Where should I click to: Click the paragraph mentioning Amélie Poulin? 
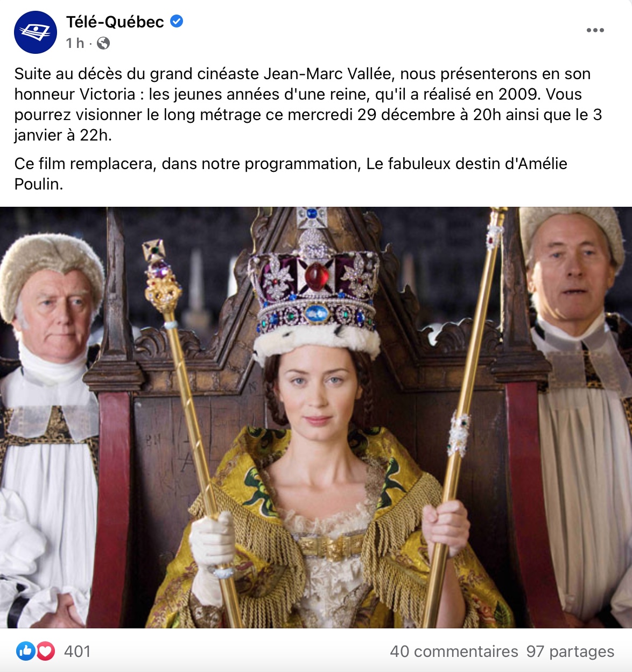291,174
